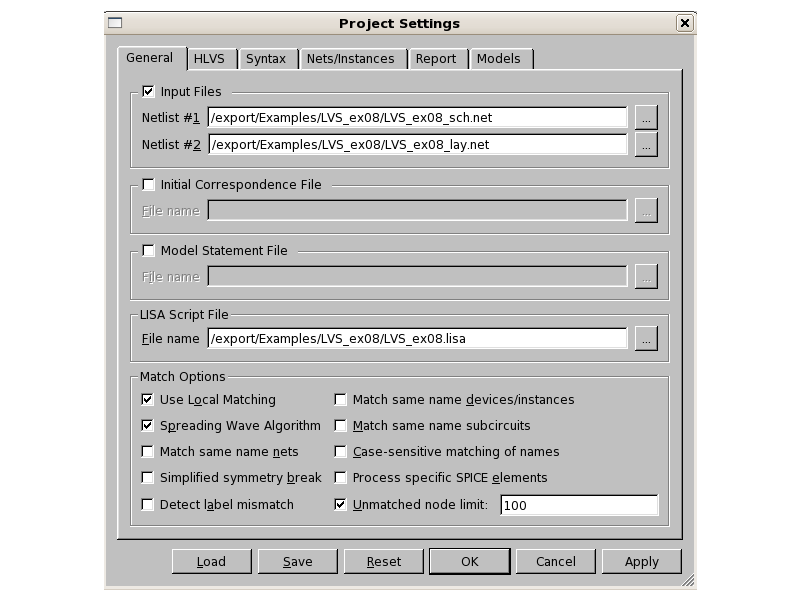Screen dimensions: 800x600
Task: Click the Netlist #1 path field
Action: point(417,118)
